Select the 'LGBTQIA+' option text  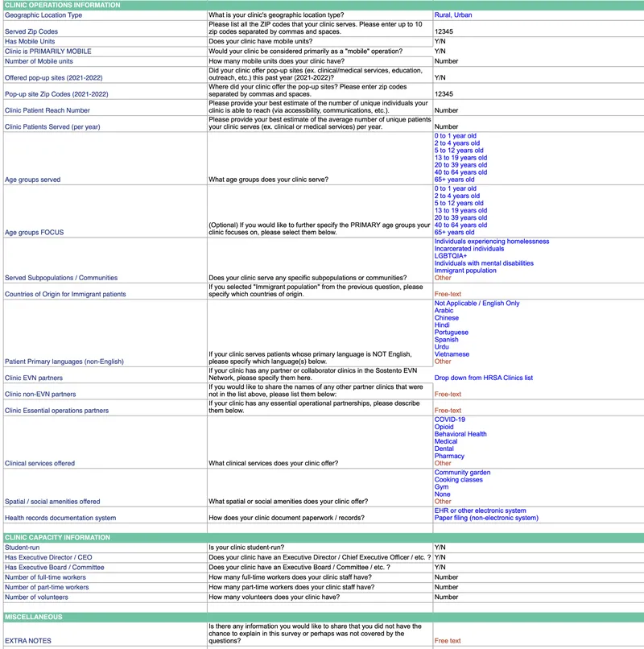tap(451, 256)
